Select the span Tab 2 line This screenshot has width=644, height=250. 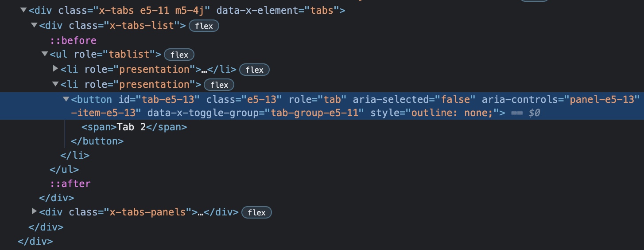point(134,127)
